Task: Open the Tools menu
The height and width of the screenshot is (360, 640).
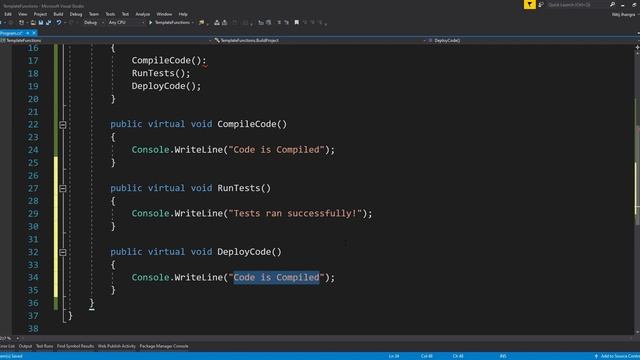Action: 110,14
